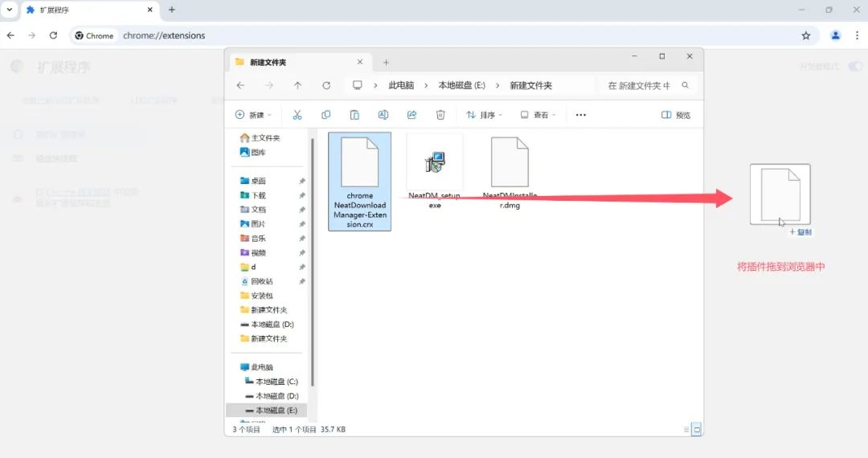Switch to details view icon in status bar
The width and height of the screenshot is (868, 458).
pos(686,429)
